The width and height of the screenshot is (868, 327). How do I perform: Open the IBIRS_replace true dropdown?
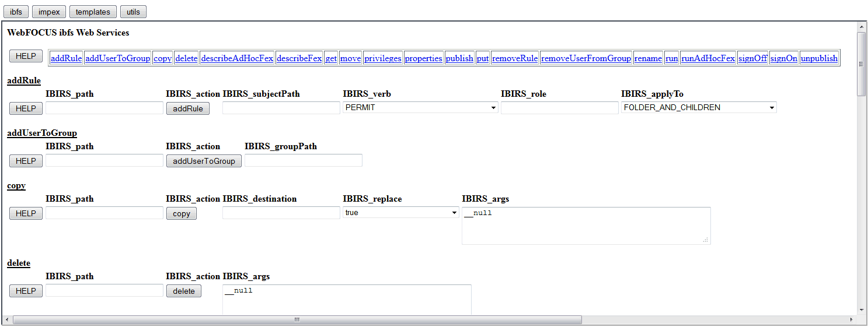tap(401, 213)
